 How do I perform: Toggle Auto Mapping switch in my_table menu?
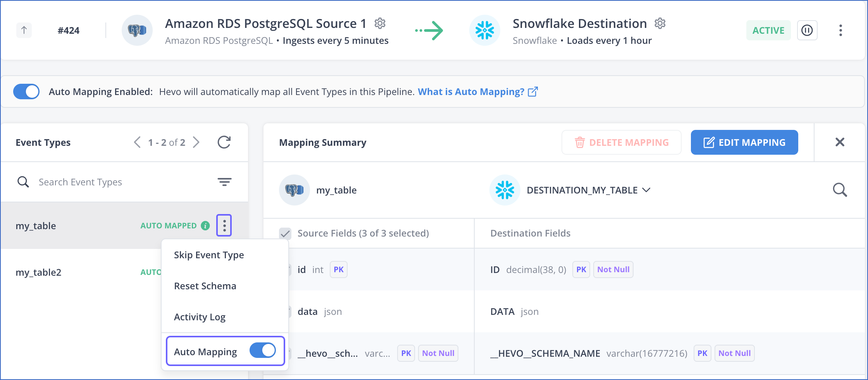pos(263,351)
